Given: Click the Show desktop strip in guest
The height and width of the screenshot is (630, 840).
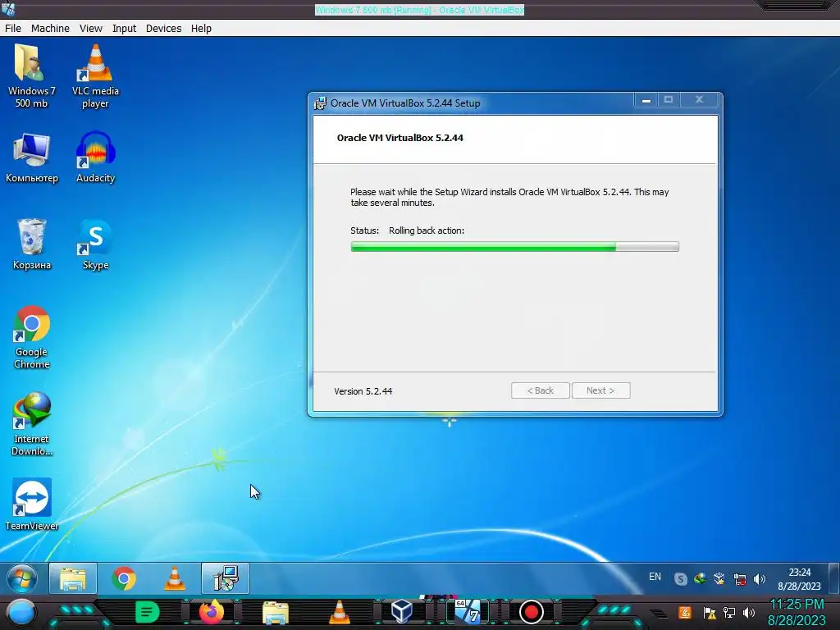Looking at the screenshot, I should (x=833, y=578).
